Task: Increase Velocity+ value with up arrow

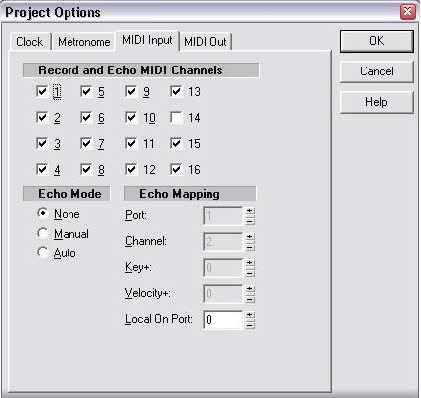Action: point(250,289)
